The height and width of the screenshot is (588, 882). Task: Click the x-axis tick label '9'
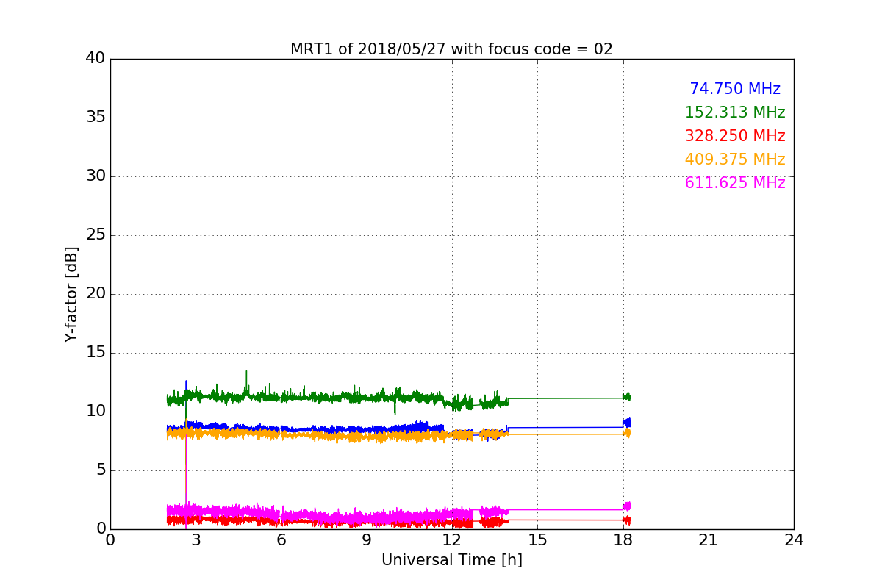tap(367, 540)
